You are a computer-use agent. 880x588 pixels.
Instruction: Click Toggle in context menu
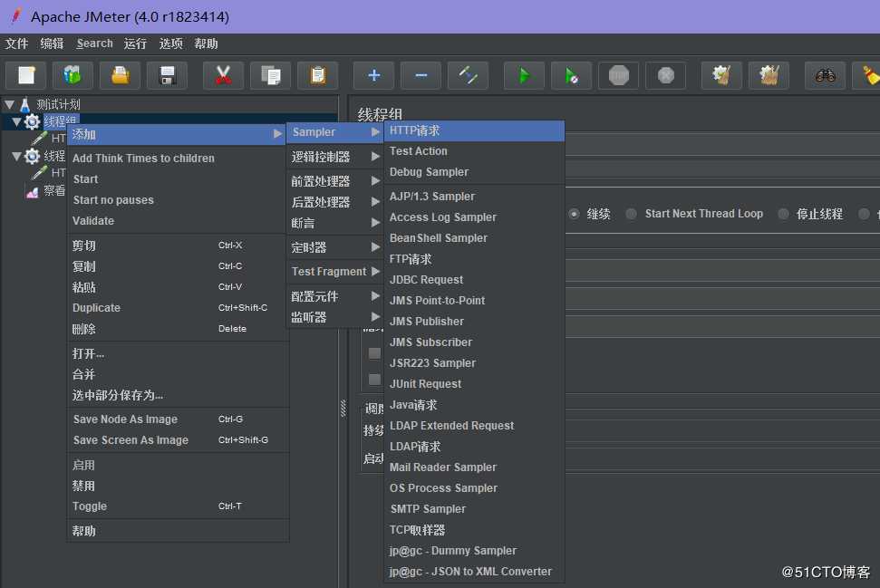[x=178, y=506]
